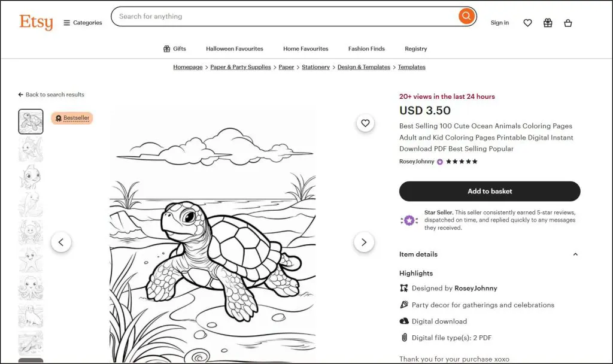Open the favourites heart icon in header
The width and height of the screenshot is (613, 364).
527,23
